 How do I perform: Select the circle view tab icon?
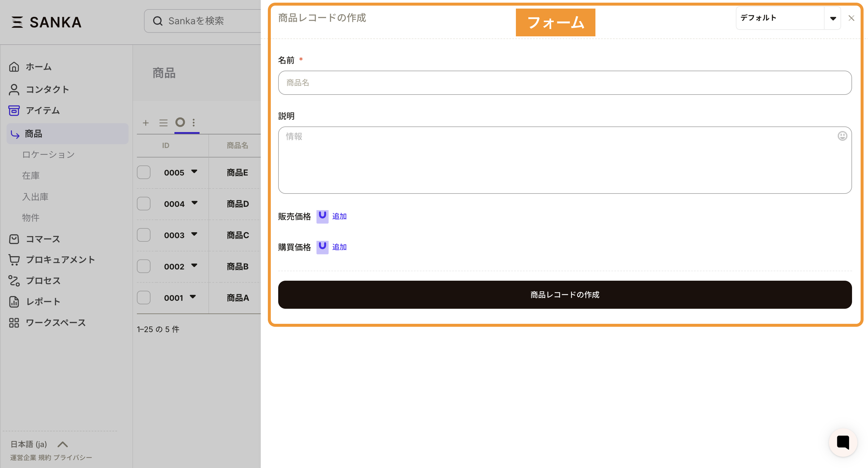(x=180, y=122)
